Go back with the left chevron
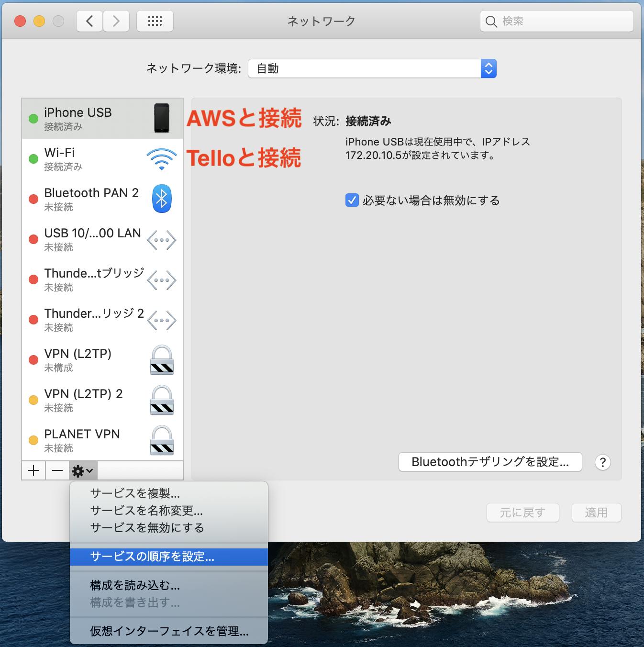Screen dimensions: 644x647 coord(89,21)
